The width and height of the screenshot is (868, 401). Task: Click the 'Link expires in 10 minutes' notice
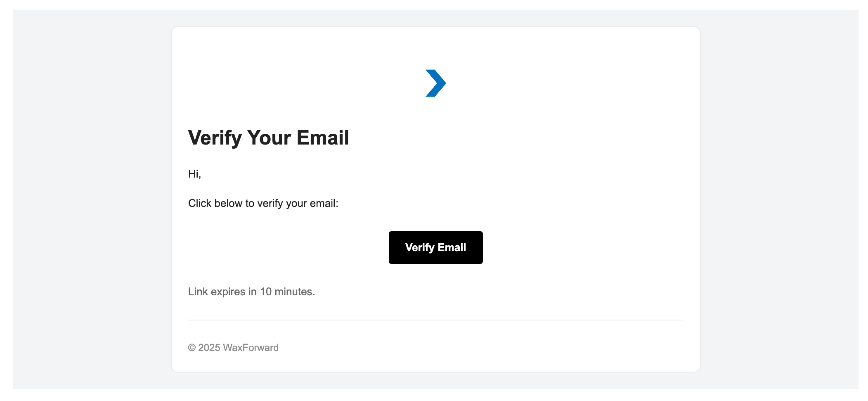(251, 291)
